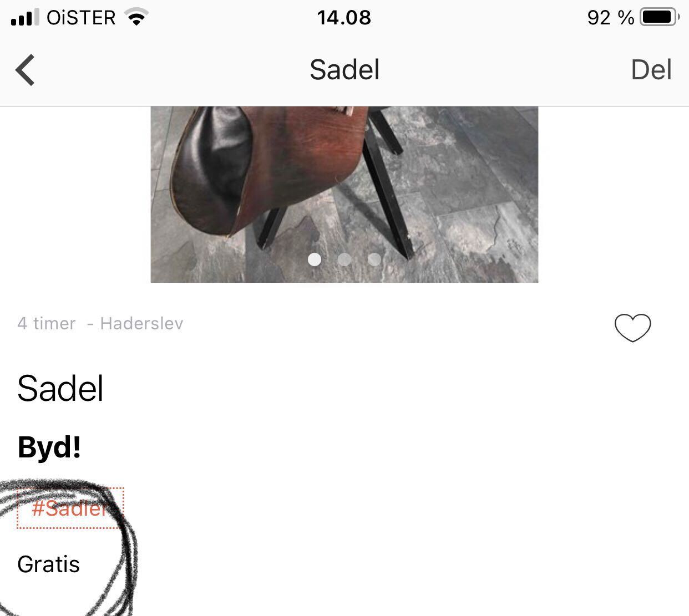Select the second image pagination dot
Image resolution: width=689 pixels, height=616 pixels.
point(344,259)
